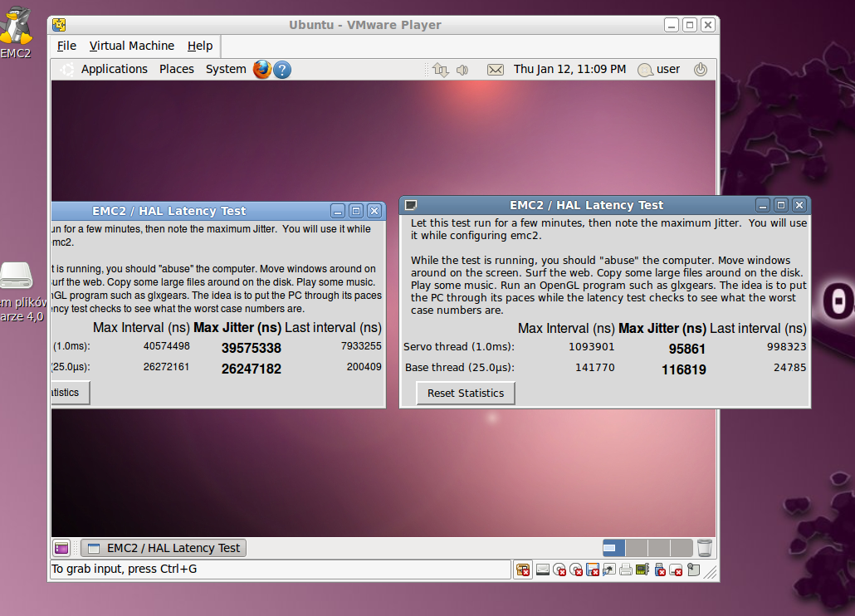855x616 pixels.
Task: Click the floppy drive device icon
Action: pyautogui.click(x=593, y=570)
